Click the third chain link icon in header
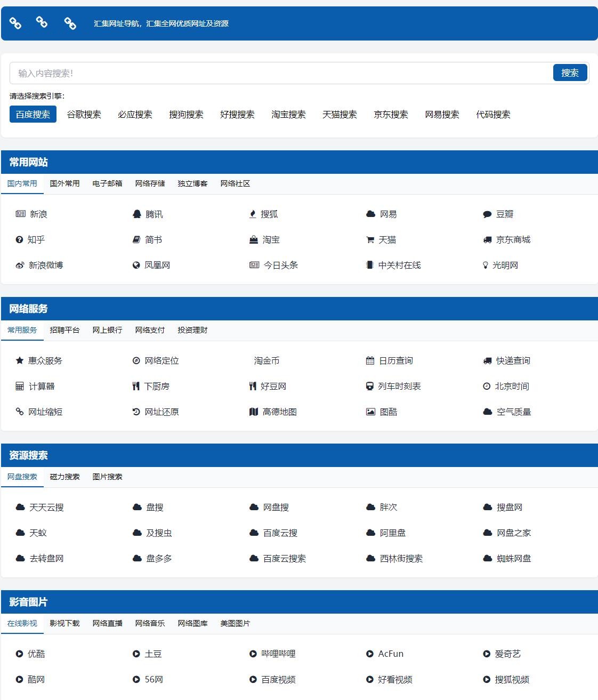Screen dimensions: 598x700 click(x=70, y=23)
